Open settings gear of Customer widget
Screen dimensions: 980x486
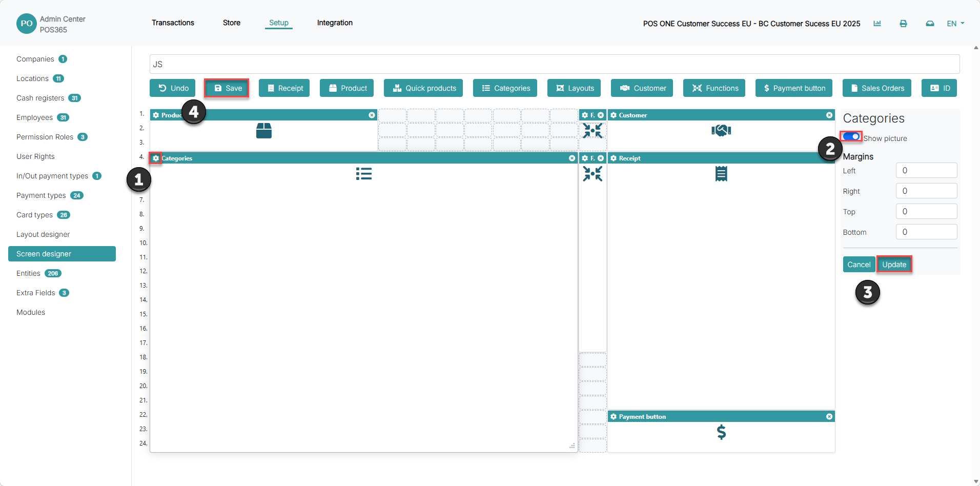coord(614,115)
